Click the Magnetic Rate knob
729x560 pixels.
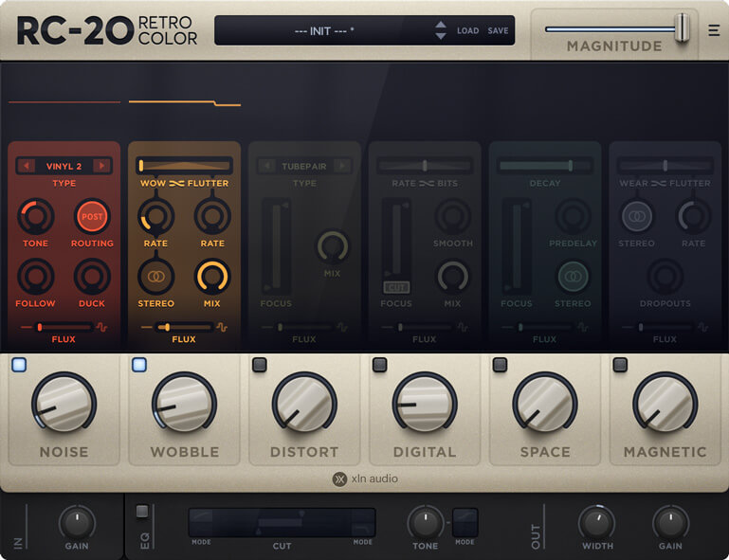(693, 216)
